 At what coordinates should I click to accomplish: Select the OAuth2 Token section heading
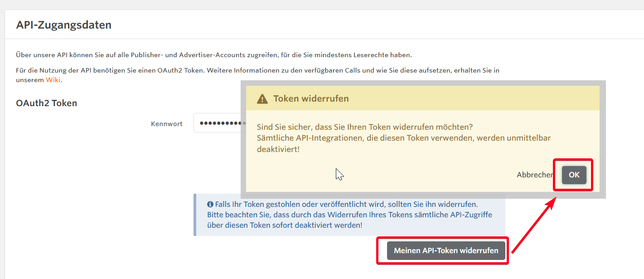point(47,103)
